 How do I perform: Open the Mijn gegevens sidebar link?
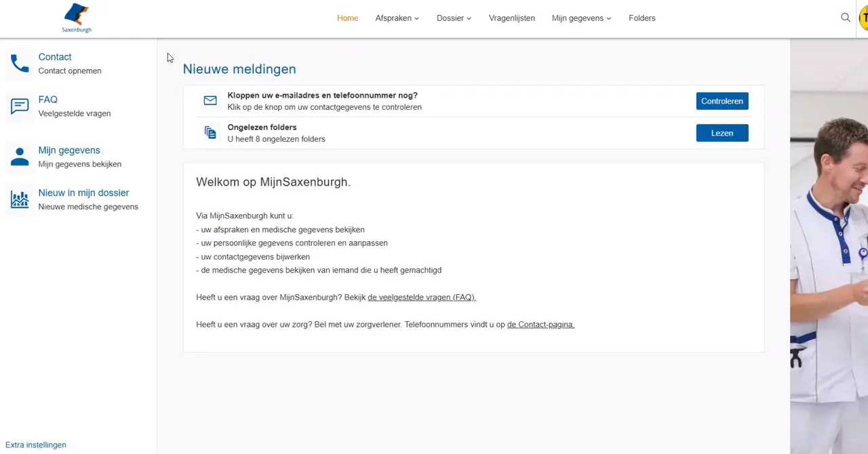[69, 150]
